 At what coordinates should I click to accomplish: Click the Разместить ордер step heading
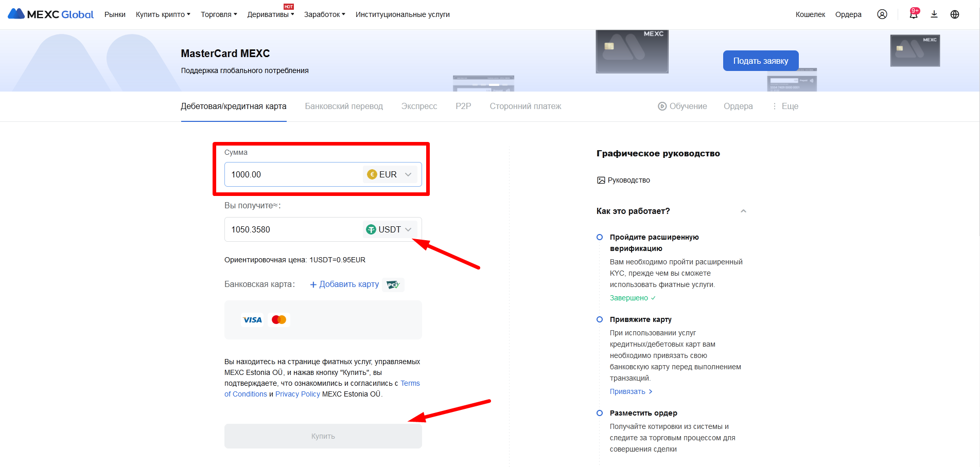[643, 413]
